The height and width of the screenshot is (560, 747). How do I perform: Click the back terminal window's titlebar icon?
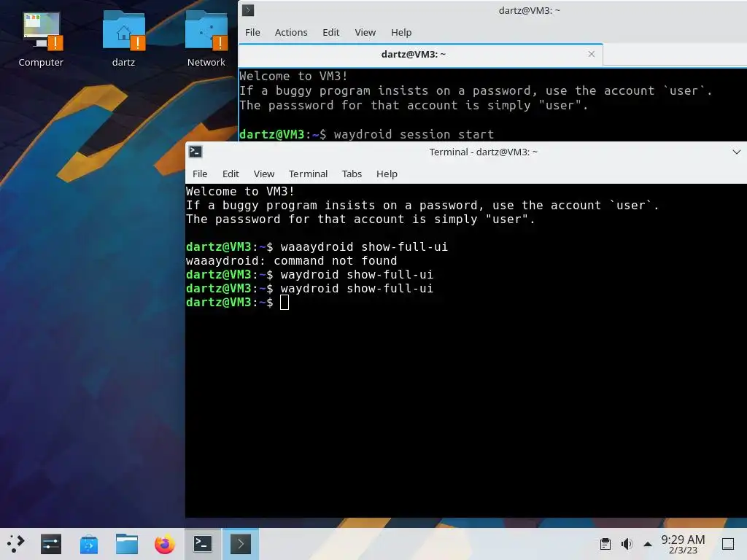[x=248, y=10]
